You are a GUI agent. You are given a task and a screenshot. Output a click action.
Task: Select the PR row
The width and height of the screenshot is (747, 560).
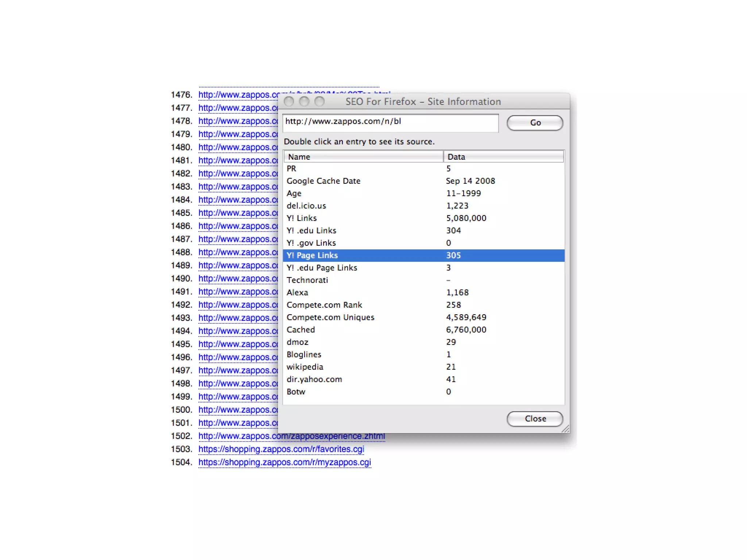point(423,169)
